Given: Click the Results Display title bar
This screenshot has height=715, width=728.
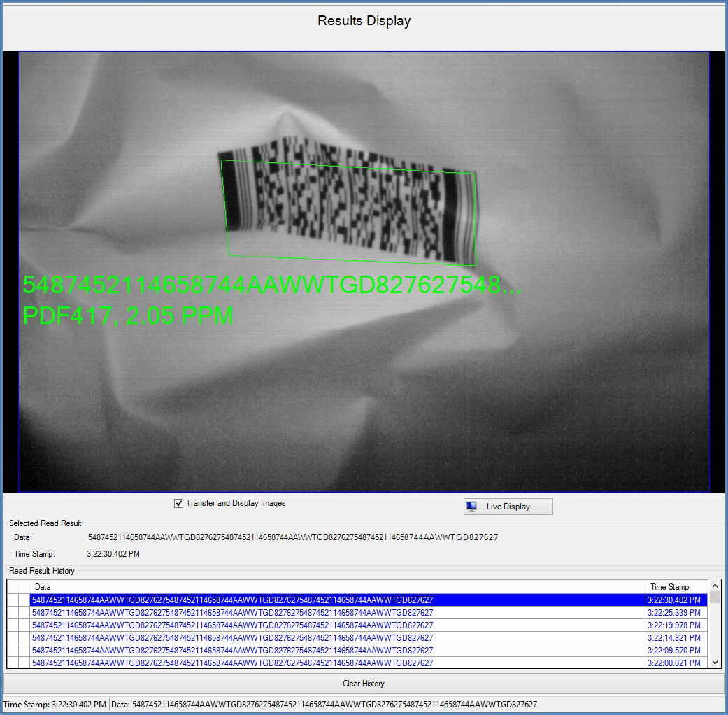Looking at the screenshot, I should tap(364, 20).
